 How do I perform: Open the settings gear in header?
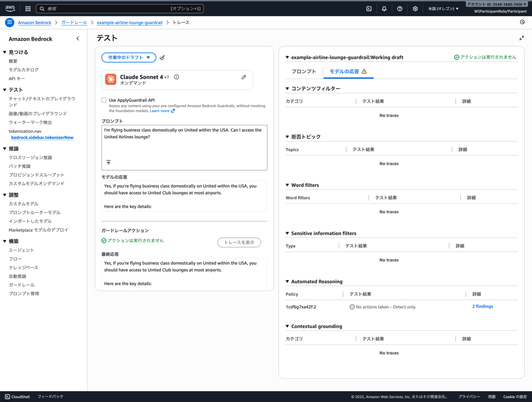tap(415, 8)
